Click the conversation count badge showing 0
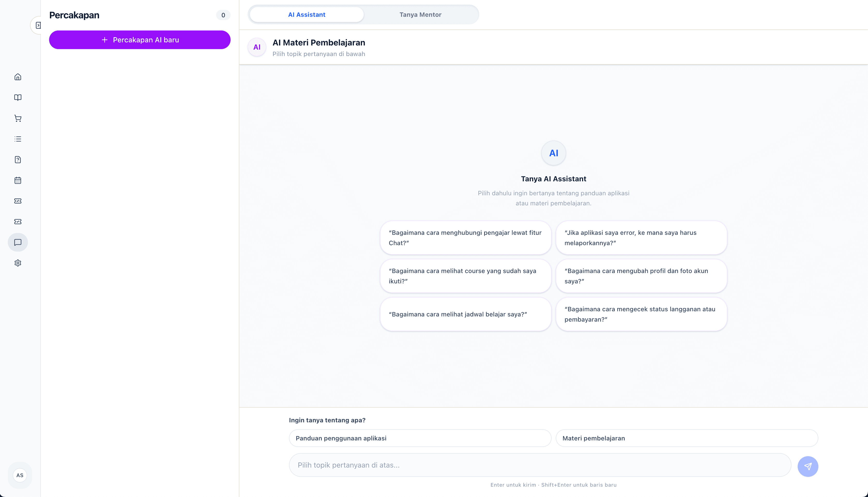This screenshot has width=868, height=497. pos(223,15)
